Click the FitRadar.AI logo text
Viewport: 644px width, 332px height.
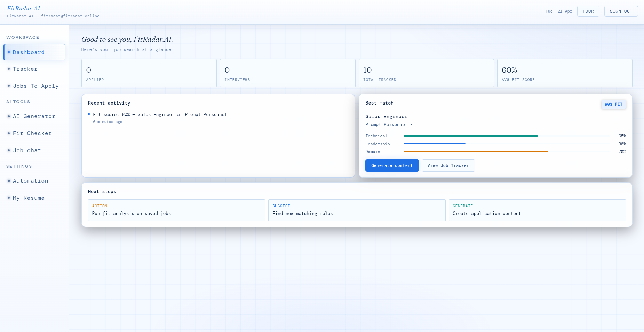23,8
